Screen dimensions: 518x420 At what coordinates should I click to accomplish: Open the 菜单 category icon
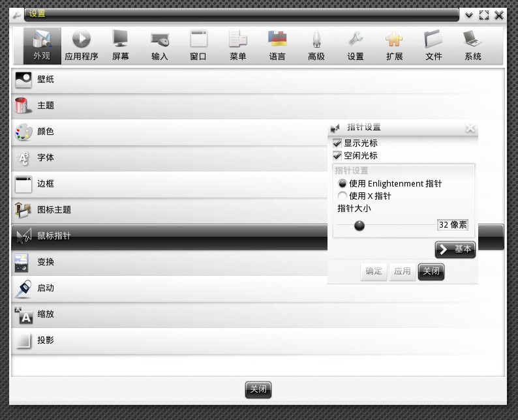[x=238, y=46]
